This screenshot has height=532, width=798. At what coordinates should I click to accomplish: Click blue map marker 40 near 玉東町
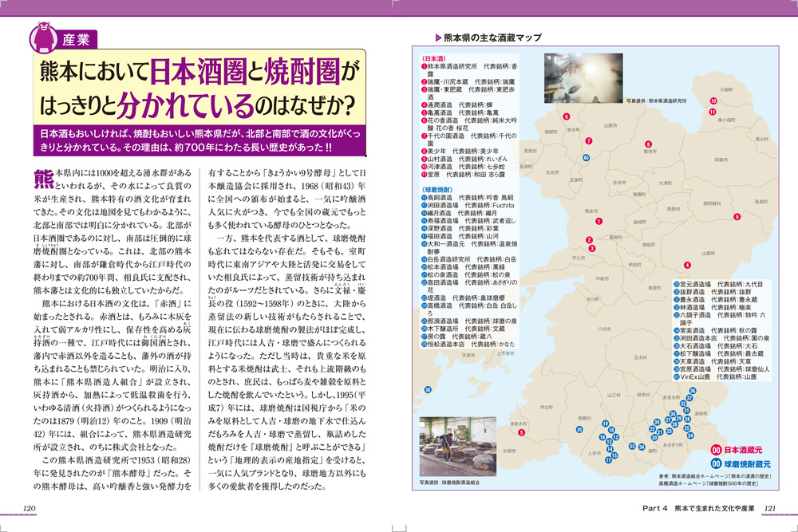tap(587, 158)
